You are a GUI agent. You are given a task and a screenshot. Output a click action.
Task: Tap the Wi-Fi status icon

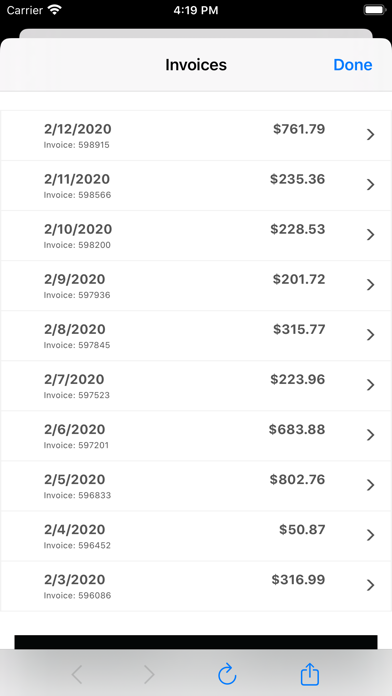[55, 10]
